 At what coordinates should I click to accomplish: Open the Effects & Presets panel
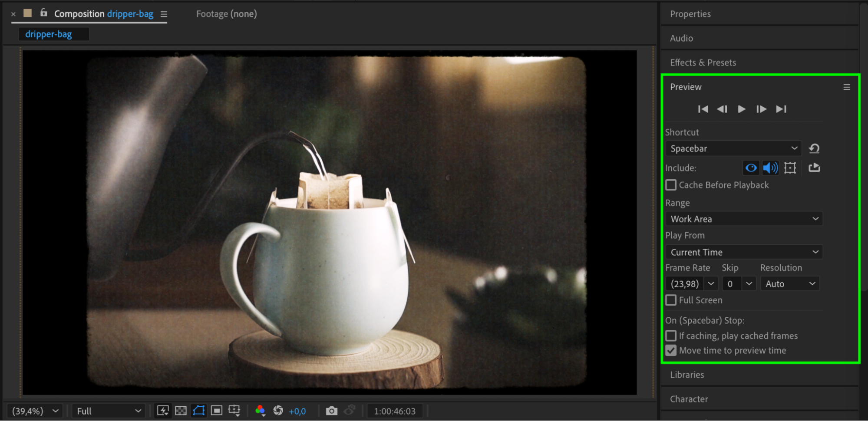pyautogui.click(x=703, y=62)
